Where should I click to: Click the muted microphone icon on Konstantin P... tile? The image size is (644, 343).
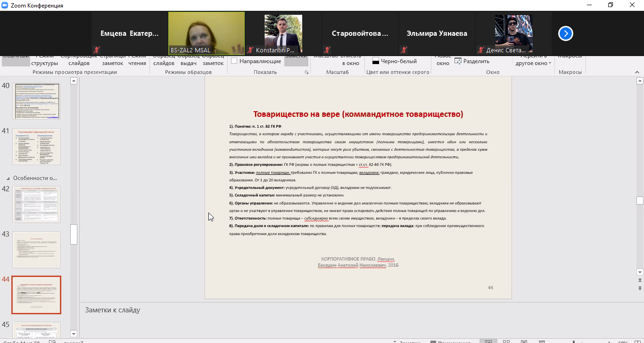(x=250, y=49)
